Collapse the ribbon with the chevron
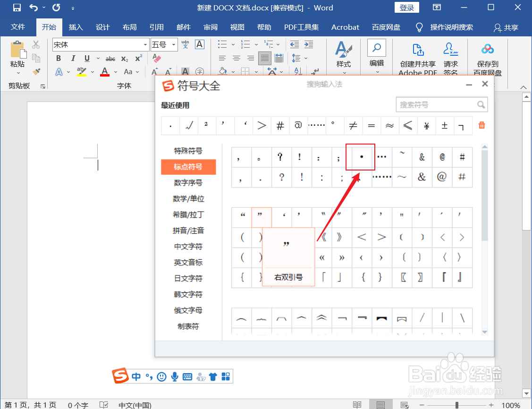532x409 pixels. (x=523, y=87)
